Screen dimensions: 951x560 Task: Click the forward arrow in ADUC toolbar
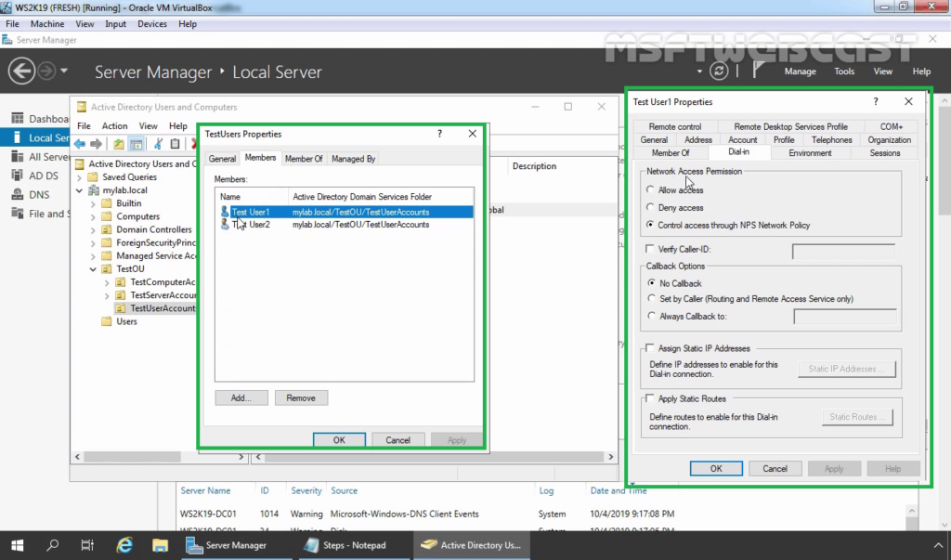click(x=96, y=144)
